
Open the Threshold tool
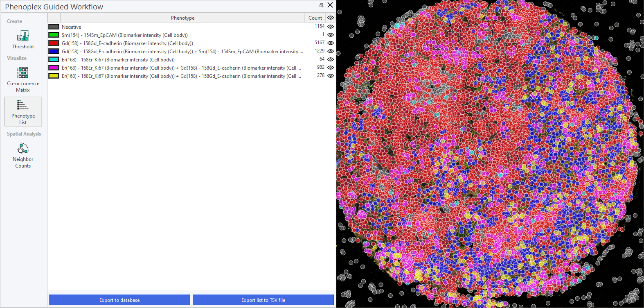click(23, 40)
